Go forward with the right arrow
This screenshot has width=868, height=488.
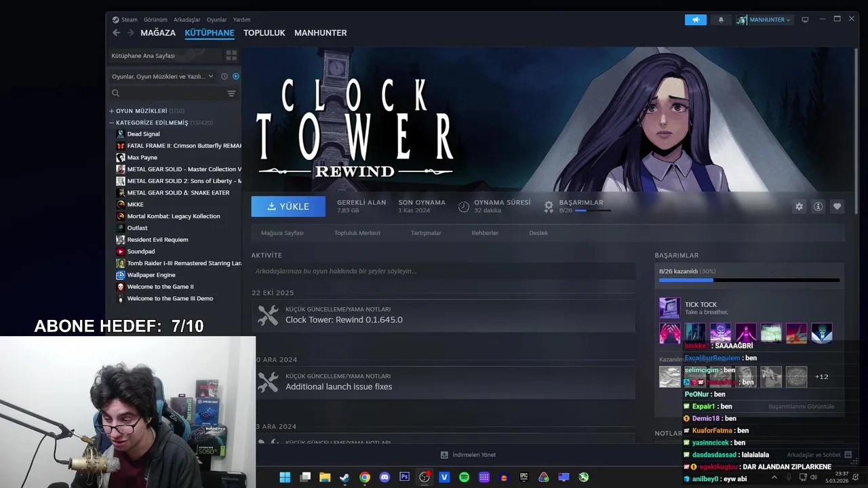(130, 33)
